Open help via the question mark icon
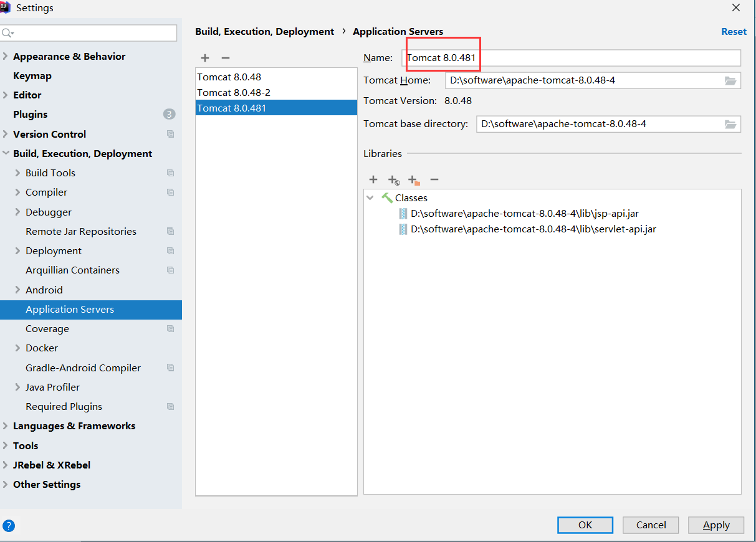Screen dimensions: 756x542 [x=9, y=525]
